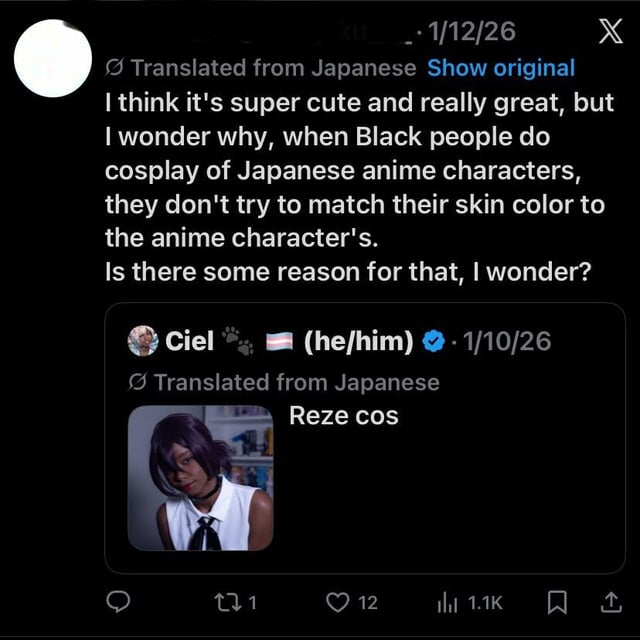640x640 pixels.
Task: Open Ciel's small profile picture
Action: click(143, 341)
